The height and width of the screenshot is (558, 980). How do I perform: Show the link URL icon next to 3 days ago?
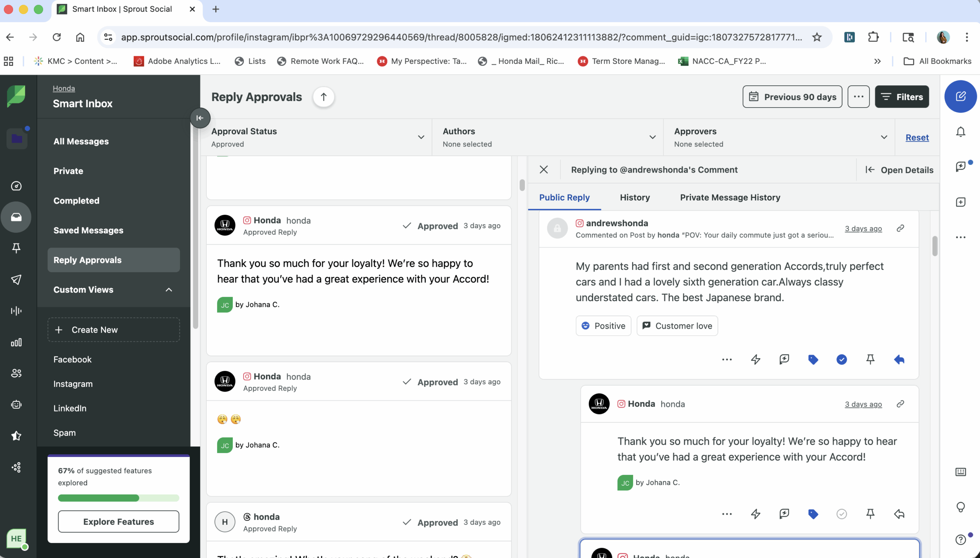click(x=900, y=228)
